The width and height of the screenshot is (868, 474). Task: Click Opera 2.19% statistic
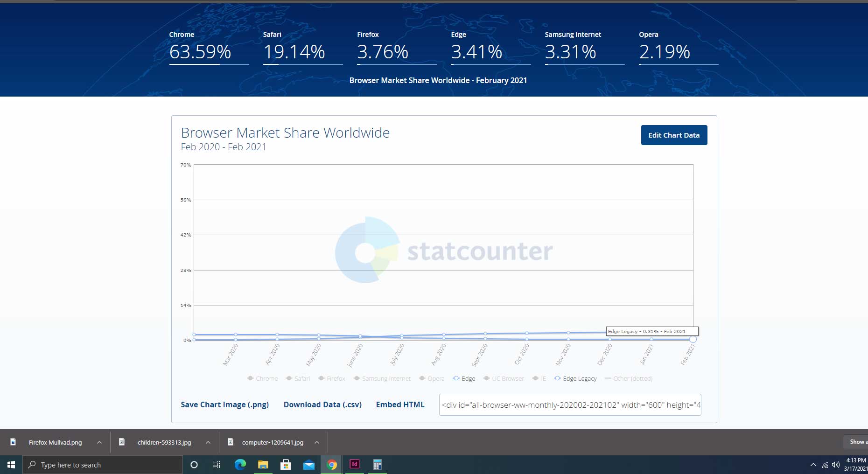[x=679, y=48]
